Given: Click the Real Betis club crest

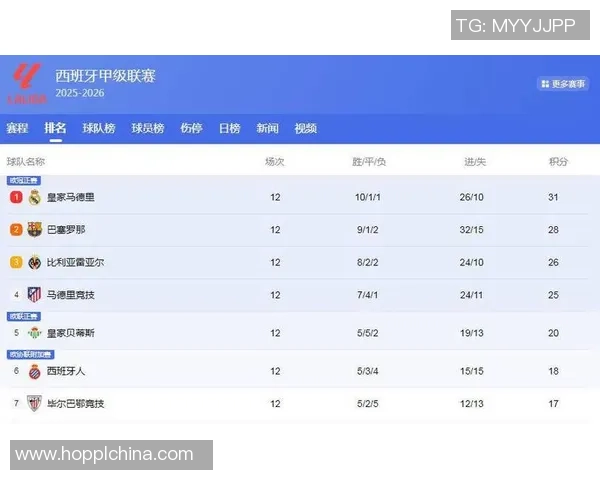Looking at the screenshot, I should (34, 333).
